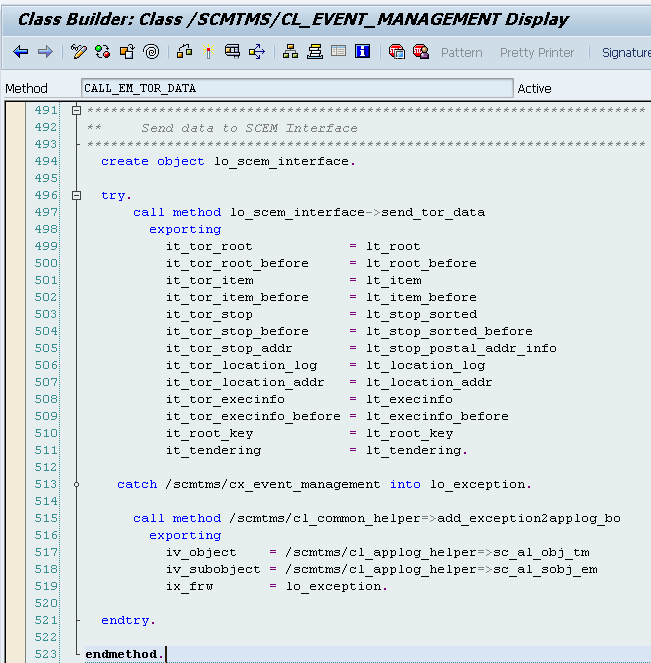Click the 'Send data to SCEM Interface' comment
Viewport: 651px width, 663px height.
[x=249, y=128]
